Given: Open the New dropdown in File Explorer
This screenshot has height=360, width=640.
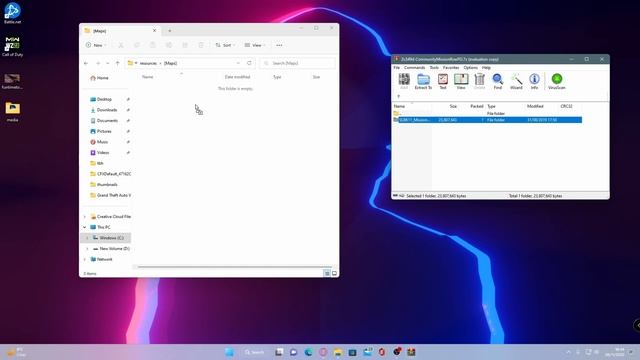Looking at the screenshot, I should point(96,45).
